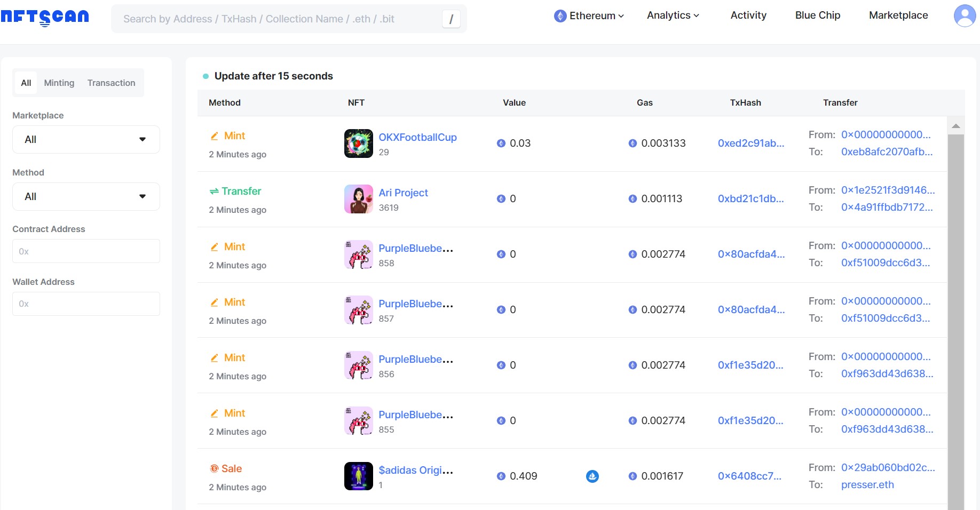
Task: Open the Method filter dropdown
Action: 86,196
